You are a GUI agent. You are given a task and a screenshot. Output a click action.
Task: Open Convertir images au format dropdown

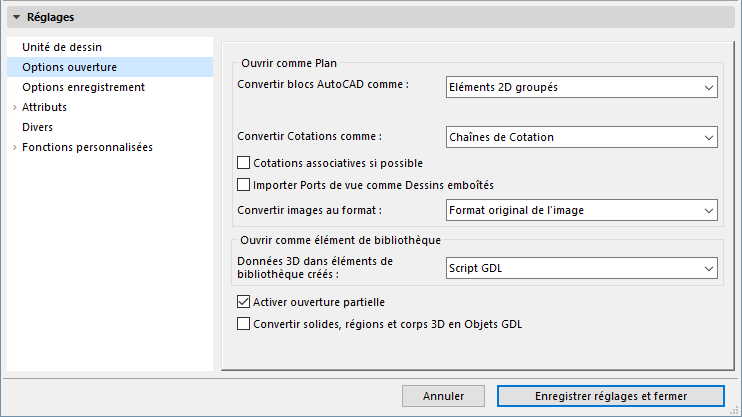[580, 210]
